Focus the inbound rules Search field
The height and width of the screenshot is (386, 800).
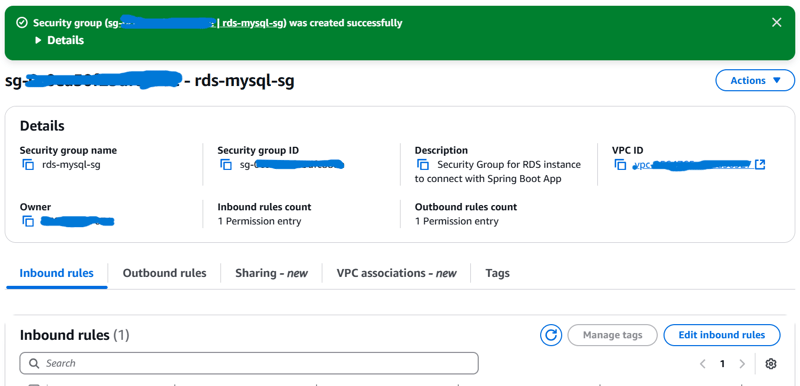[x=249, y=363]
